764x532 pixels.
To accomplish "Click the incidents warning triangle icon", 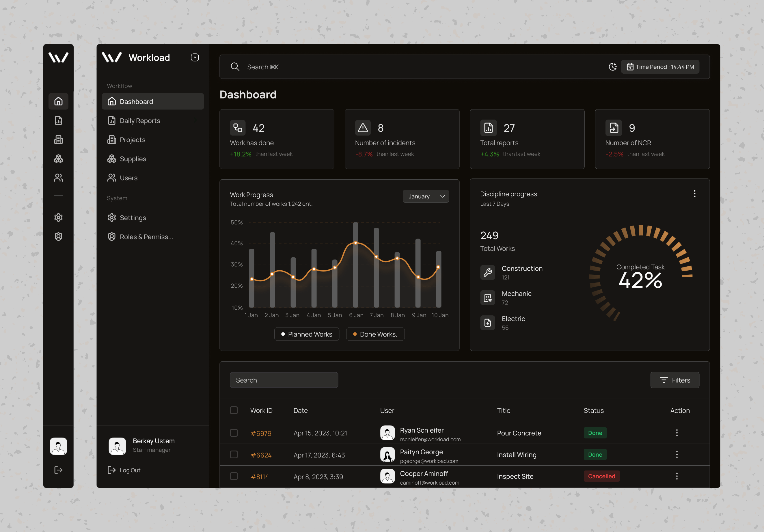I will point(363,128).
